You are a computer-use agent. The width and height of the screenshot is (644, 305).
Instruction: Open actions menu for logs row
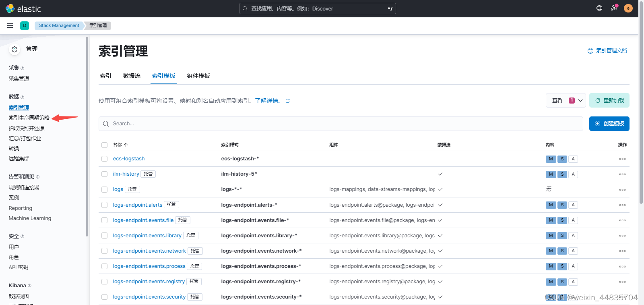pyautogui.click(x=622, y=190)
